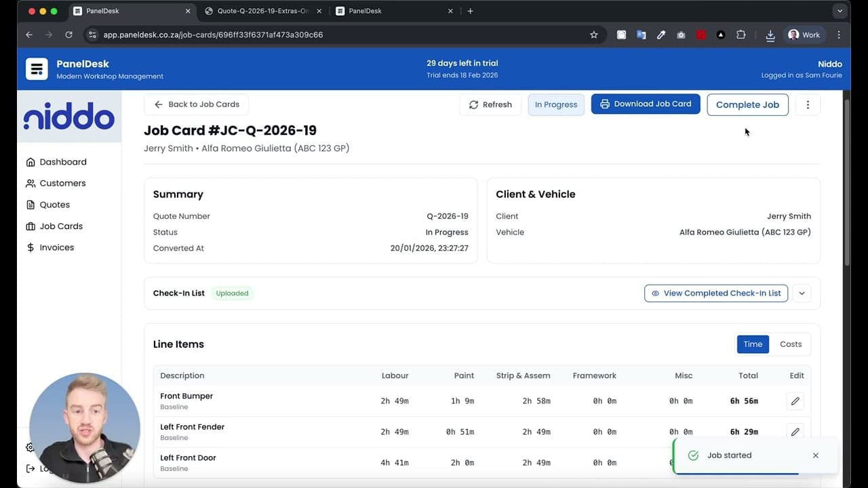
Task: Open the Dashboard from the sidebar
Action: [x=63, y=161]
